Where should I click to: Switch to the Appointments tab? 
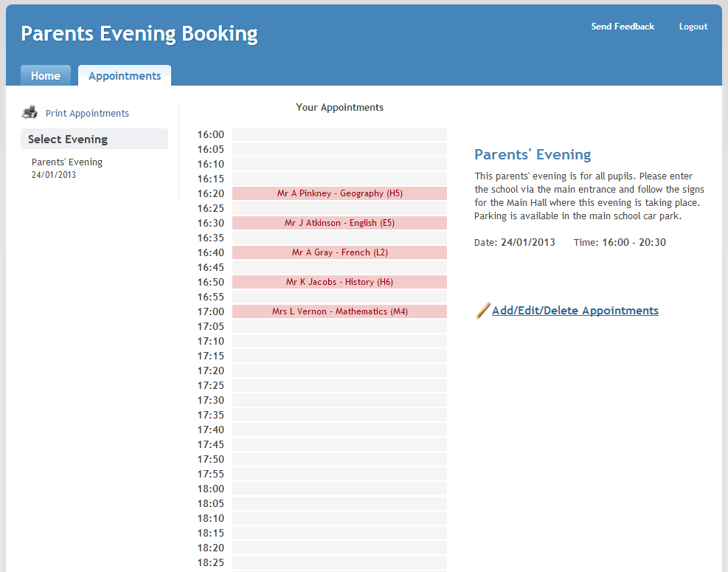(125, 76)
